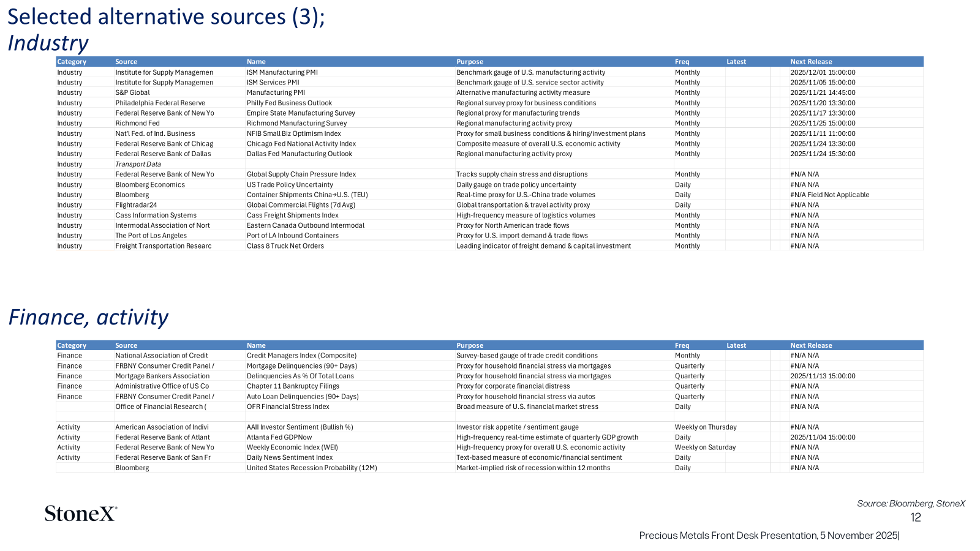Select 'AAII Investor Sentiment (Bullish %)' cell
Image resolution: width=980 pixels, height=551 pixels.
tap(300, 427)
